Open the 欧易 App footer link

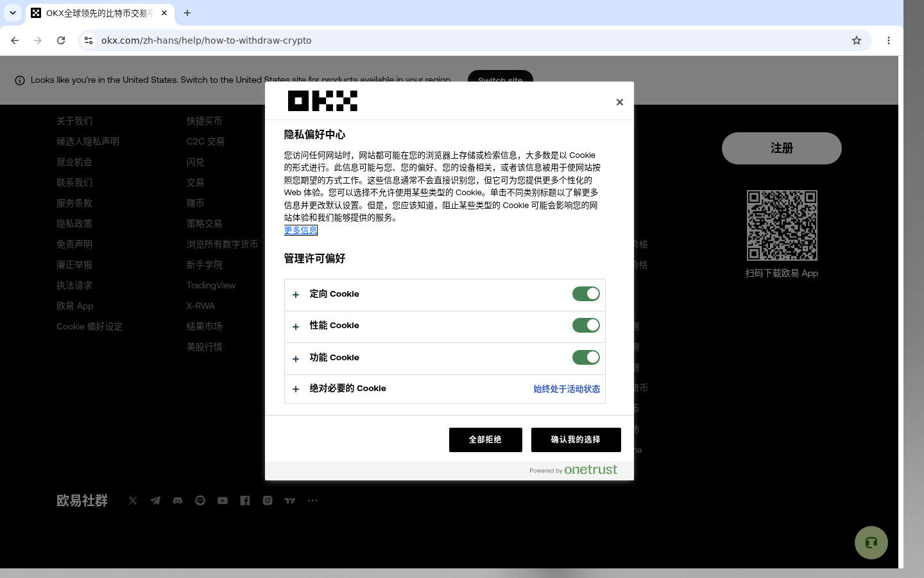(75, 306)
